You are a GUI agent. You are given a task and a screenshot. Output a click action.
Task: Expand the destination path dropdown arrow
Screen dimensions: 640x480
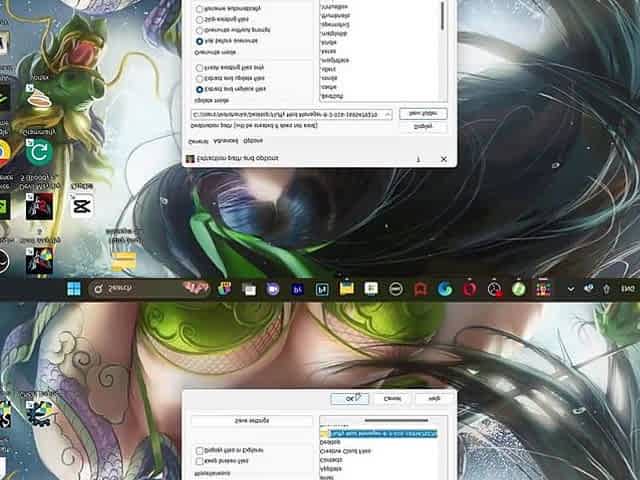pos(388,114)
